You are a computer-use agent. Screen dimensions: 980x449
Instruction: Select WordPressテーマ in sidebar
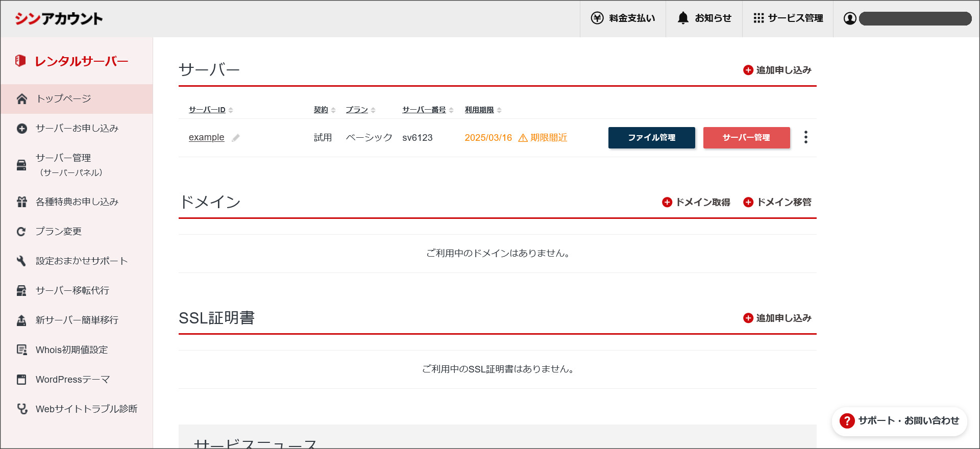click(77, 380)
